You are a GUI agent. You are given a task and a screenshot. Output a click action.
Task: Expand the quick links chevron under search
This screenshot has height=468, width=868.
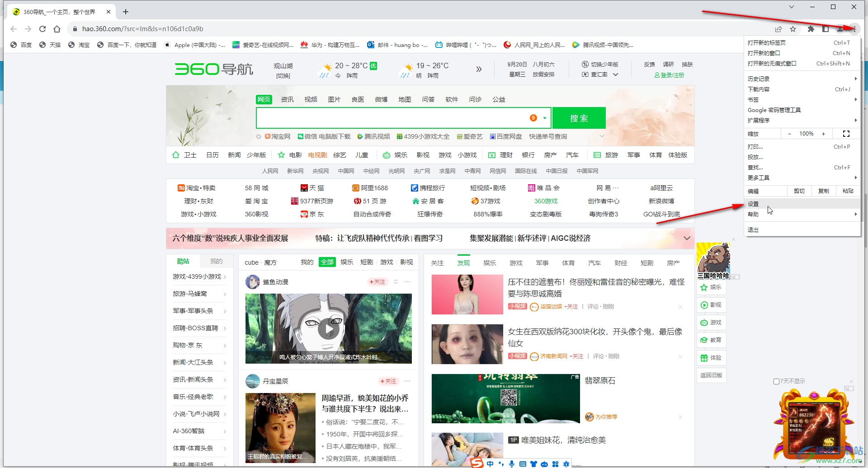tap(602, 136)
